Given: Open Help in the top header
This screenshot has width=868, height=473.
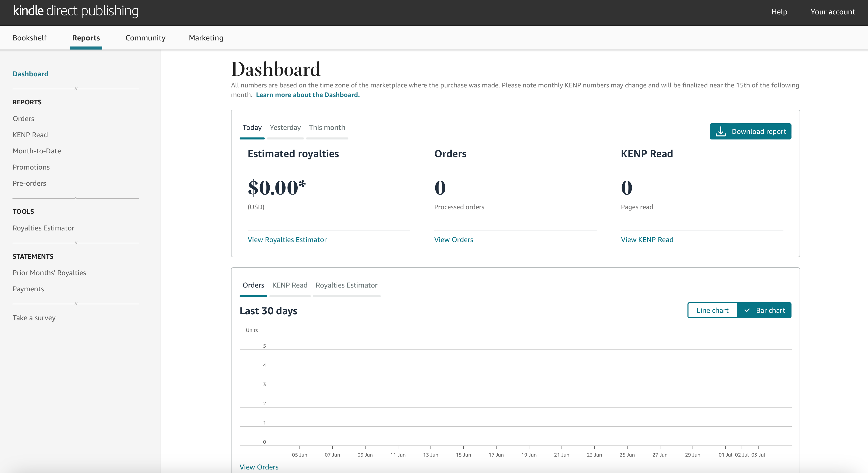Looking at the screenshot, I should pyautogui.click(x=779, y=12).
